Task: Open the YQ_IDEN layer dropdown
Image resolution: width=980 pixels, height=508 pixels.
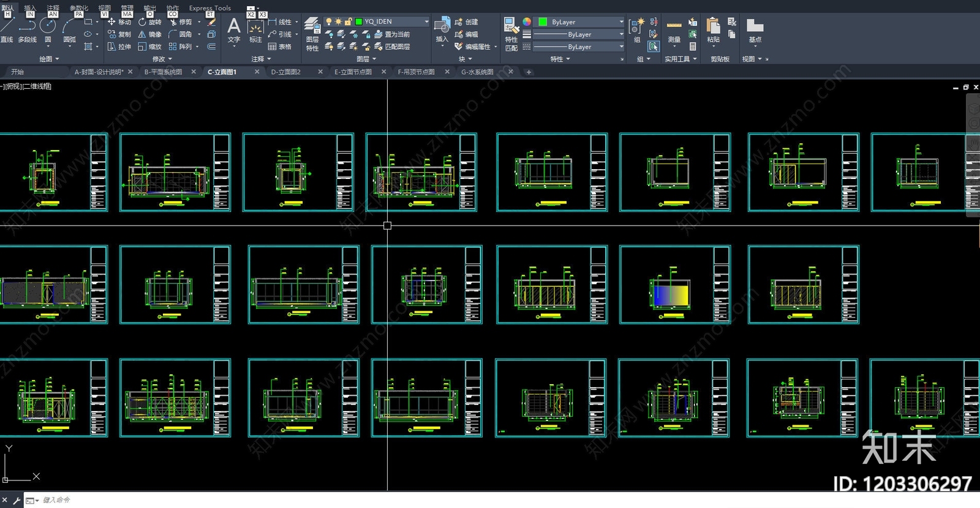Action: [x=392, y=21]
